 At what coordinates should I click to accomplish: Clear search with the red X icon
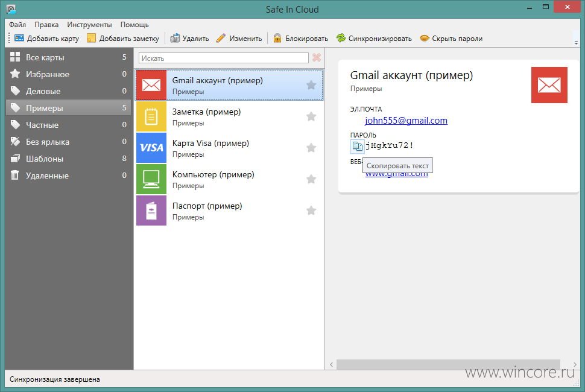pos(317,57)
